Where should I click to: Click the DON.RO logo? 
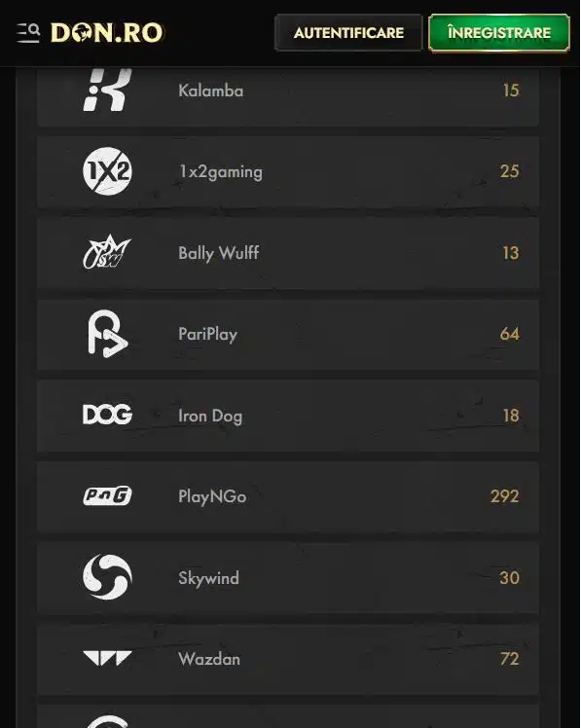[x=107, y=33]
